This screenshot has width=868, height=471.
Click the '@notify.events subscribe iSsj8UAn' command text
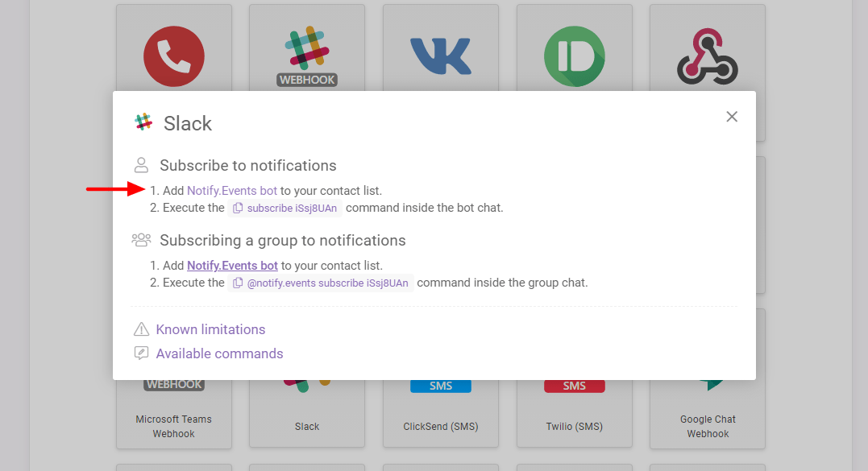point(328,283)
